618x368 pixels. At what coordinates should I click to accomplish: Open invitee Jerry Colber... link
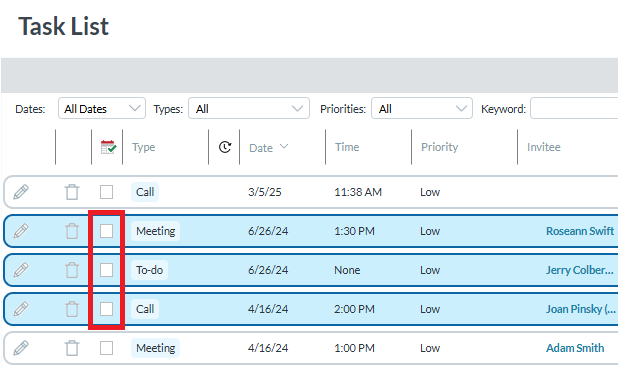pos(579,270)
